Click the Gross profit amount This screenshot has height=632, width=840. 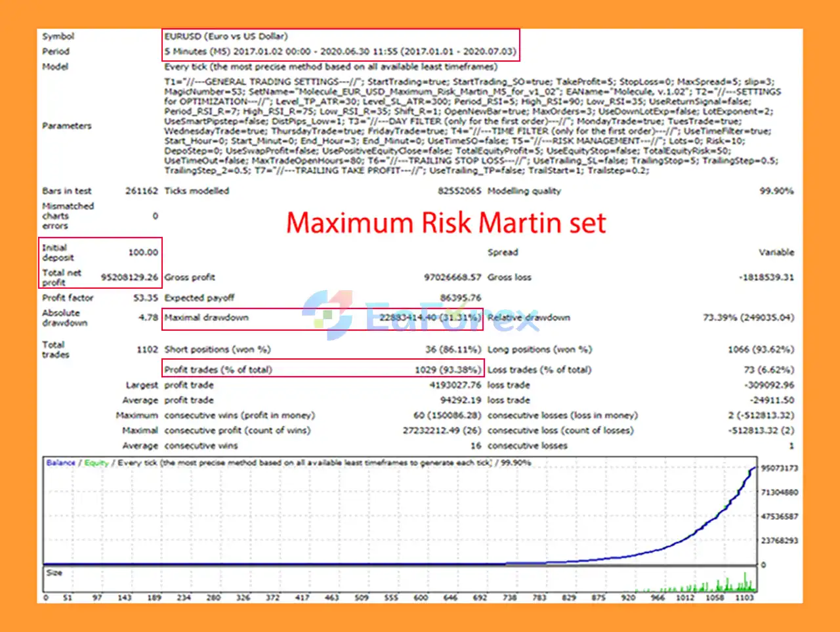452,277
